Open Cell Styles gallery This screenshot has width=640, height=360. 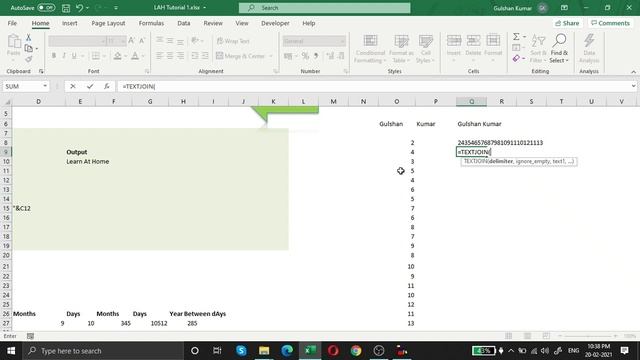tap(426, 49)
